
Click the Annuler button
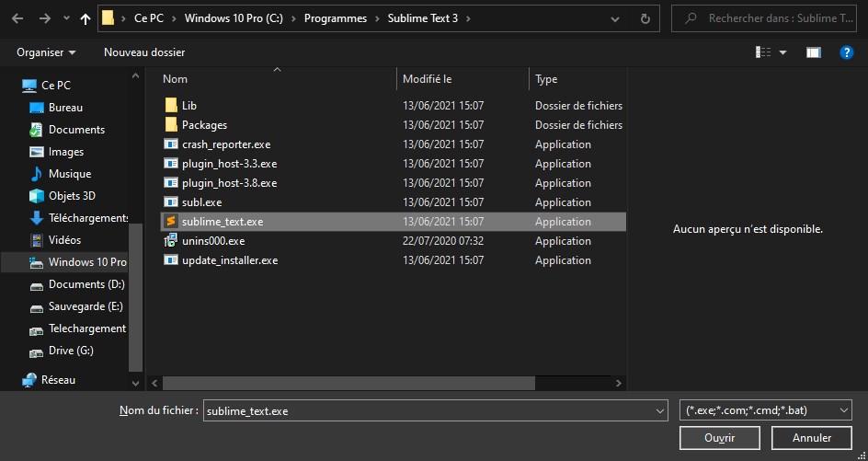(x=812, y=438)
